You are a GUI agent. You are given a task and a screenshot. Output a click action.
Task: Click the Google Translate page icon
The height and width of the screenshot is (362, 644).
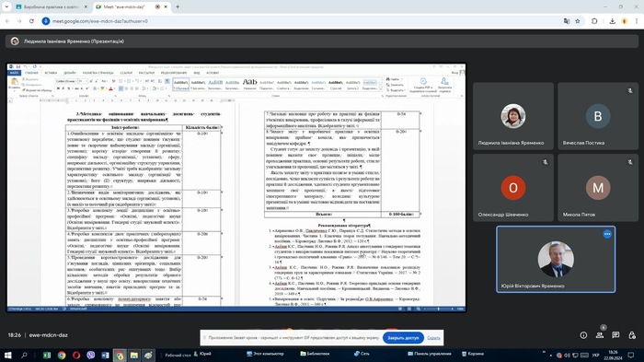(x=567, y=21)
